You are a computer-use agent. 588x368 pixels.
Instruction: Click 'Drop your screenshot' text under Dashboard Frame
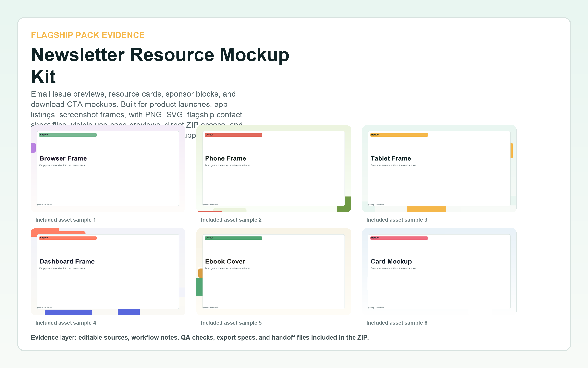tap(62, 269)
